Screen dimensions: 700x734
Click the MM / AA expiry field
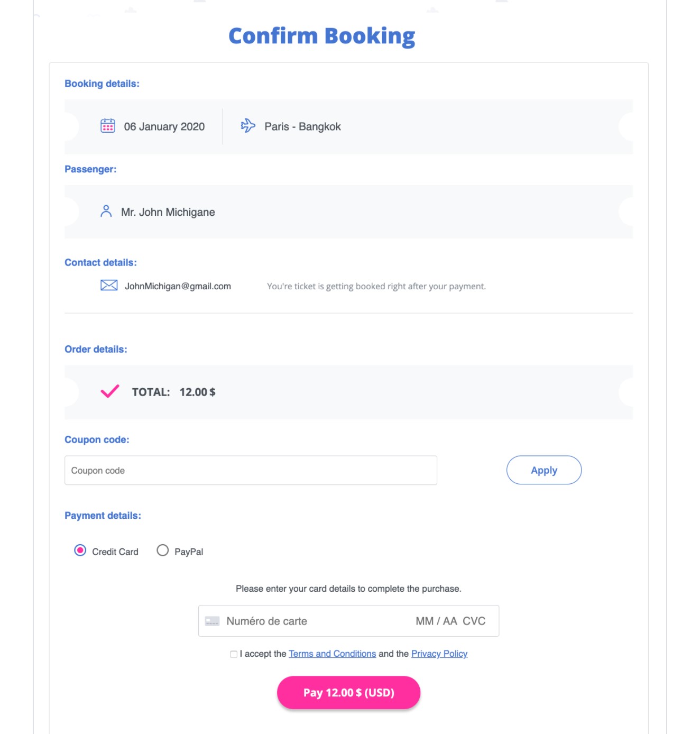pos(436,621)
